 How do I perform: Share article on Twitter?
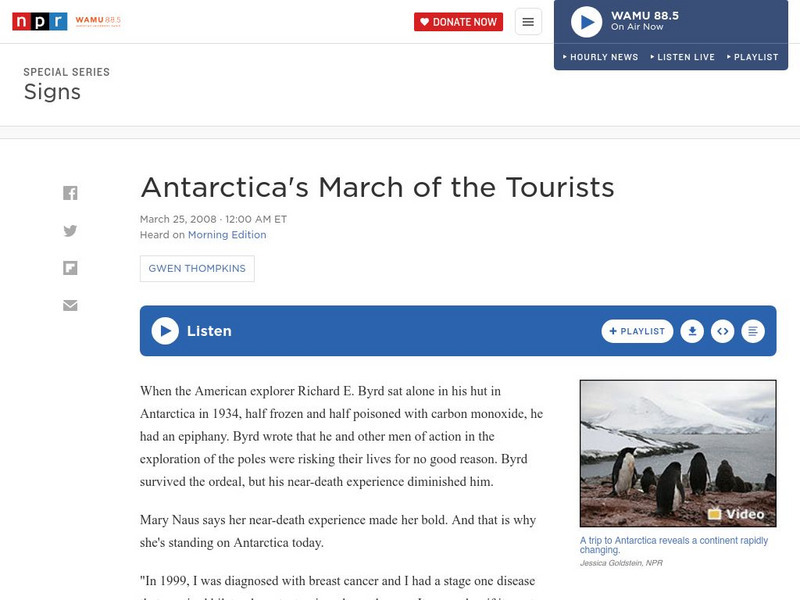click(70, 231)
